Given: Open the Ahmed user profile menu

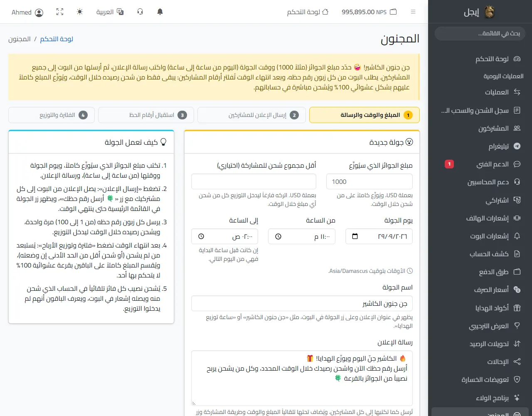Looking at the screenshot, I should 27,12.
